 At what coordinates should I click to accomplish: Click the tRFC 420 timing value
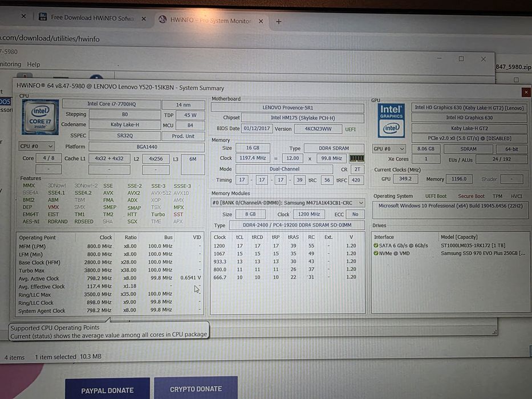pos(356,180)
